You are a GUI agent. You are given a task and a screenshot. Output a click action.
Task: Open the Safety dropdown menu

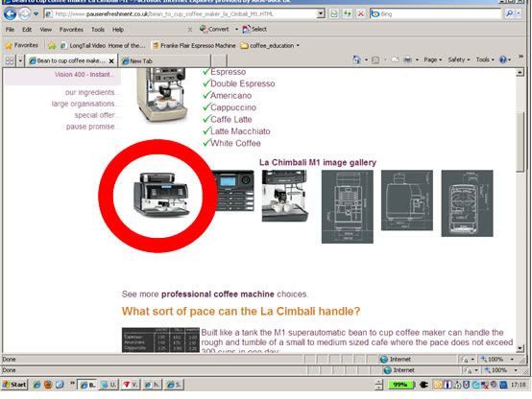[459, 60]
